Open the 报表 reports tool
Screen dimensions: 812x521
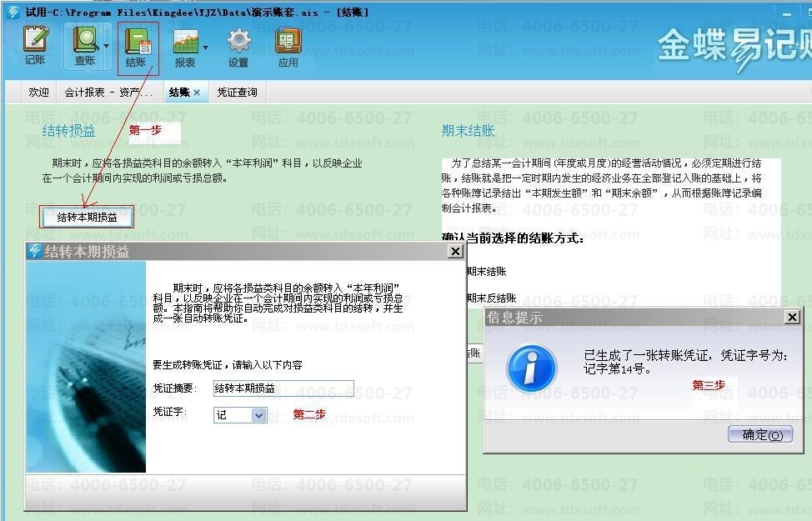(185, 48)
